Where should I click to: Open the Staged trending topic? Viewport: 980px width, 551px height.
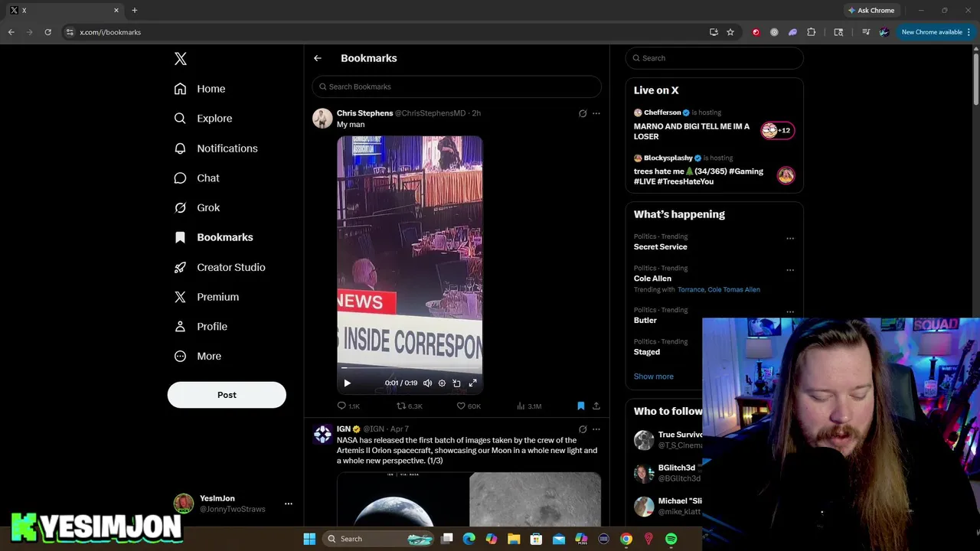[x=647, y=352]
